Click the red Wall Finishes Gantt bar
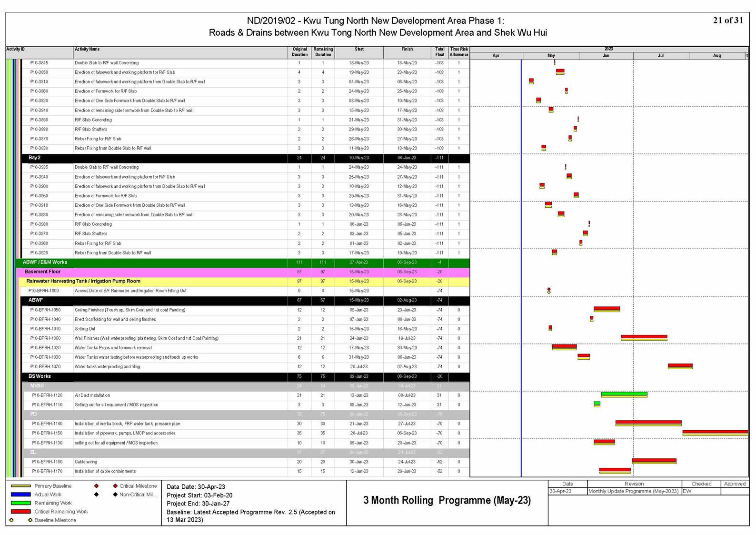Viewport: 756px width, 535px height. pyautogui.click(x=644, y=337)
